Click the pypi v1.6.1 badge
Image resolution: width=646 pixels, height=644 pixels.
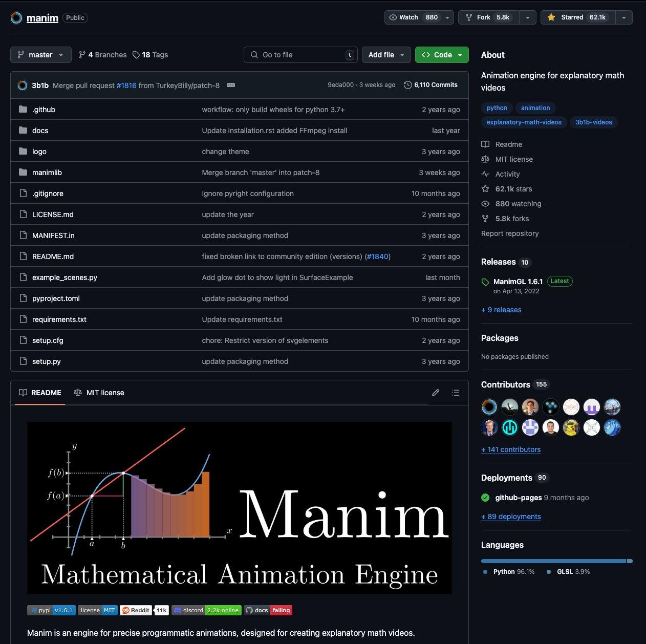pos(51,610)
